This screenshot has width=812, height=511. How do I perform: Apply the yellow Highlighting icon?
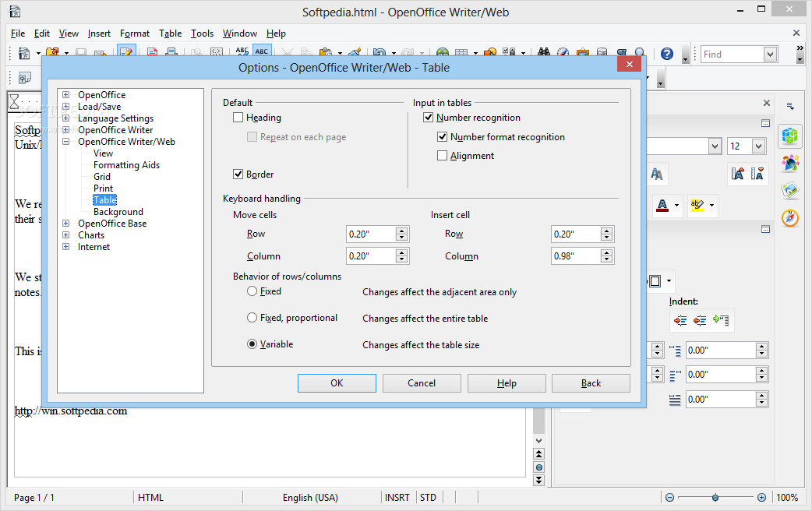click(697, 205)
